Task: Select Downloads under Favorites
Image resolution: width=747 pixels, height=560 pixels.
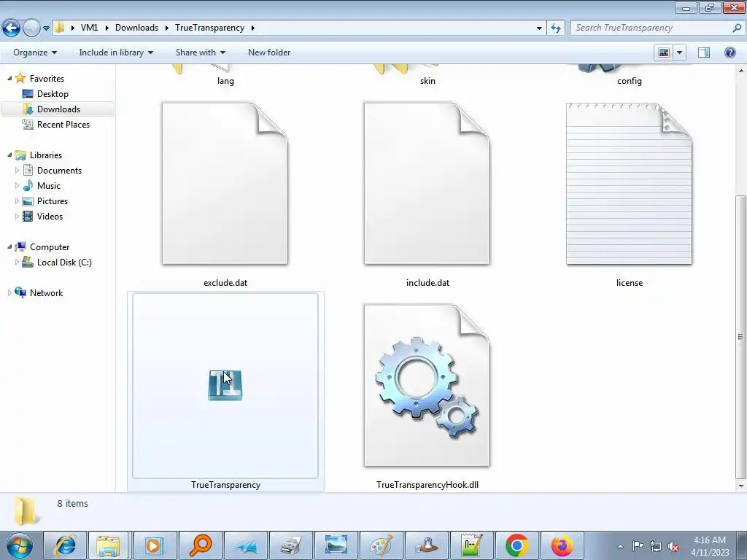Action: (x=58, y=109)
